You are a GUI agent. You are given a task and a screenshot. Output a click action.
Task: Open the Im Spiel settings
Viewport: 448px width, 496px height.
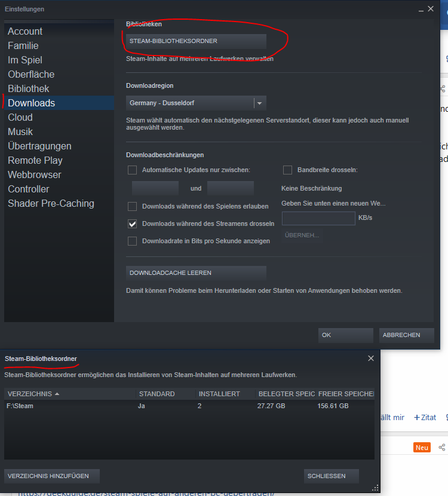click(59, 60)
